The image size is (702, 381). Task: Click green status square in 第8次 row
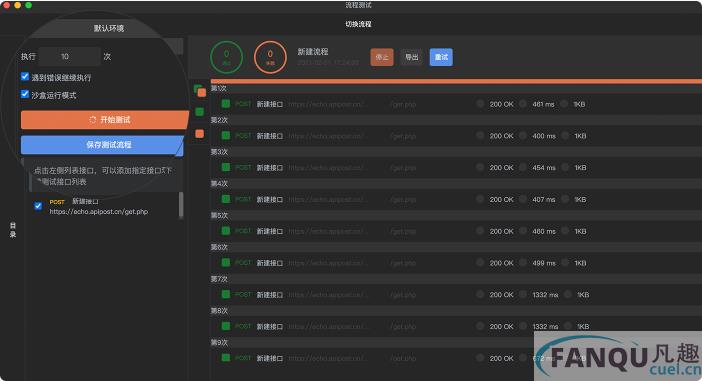click(x=226, y=326)
